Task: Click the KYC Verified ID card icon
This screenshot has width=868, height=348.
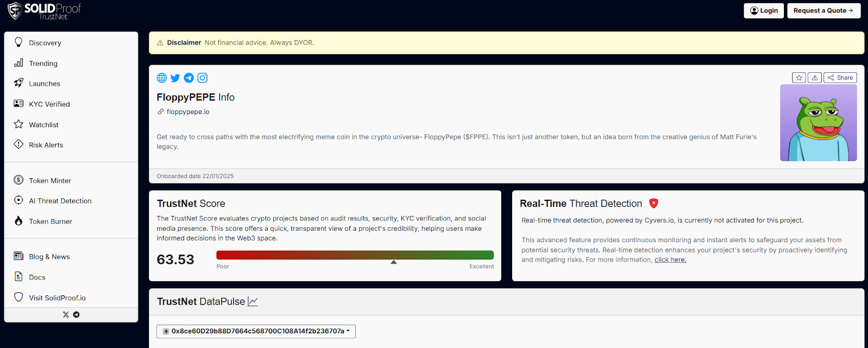Action: pyautogui.click(x=18, y=103)
